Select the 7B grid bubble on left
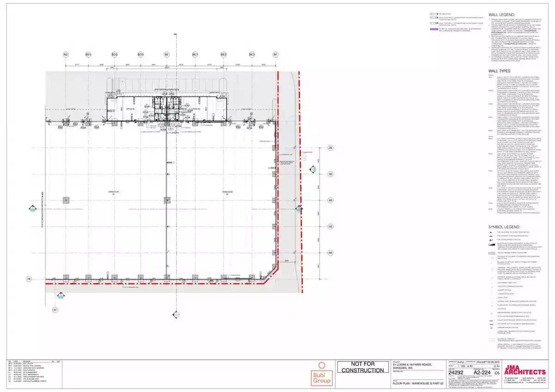This screenshot has width=555, height=392. [x=29, y=279]
